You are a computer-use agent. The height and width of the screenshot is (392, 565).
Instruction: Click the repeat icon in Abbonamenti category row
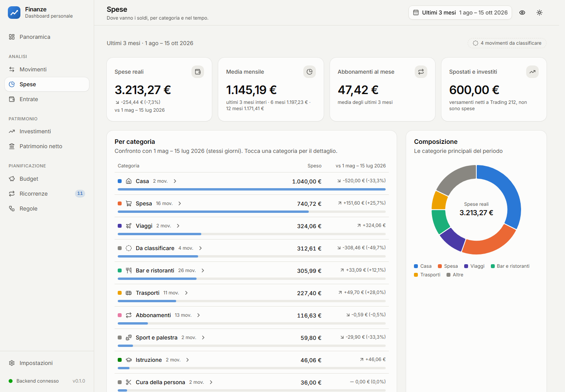coord(129,315)
